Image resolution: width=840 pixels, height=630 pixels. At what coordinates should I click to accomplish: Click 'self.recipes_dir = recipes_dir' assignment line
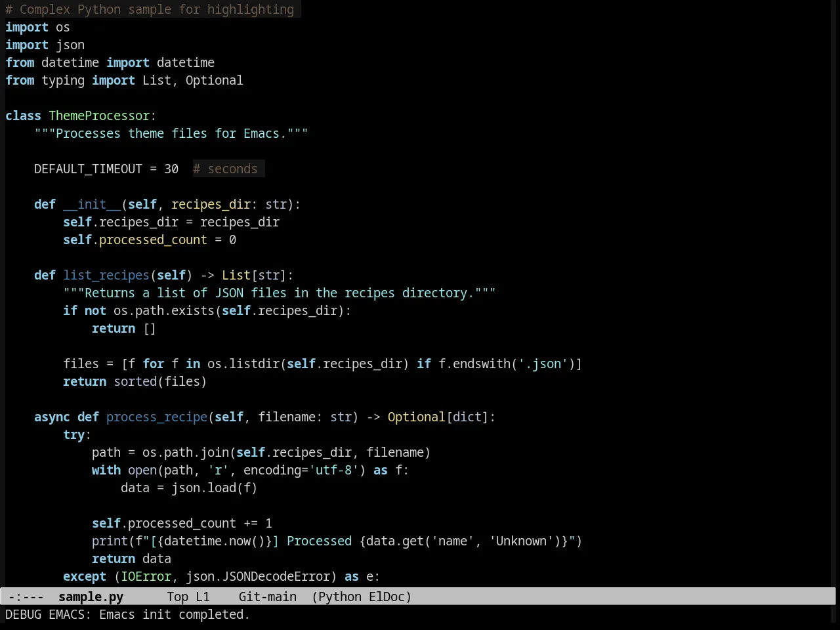(171, 222)
